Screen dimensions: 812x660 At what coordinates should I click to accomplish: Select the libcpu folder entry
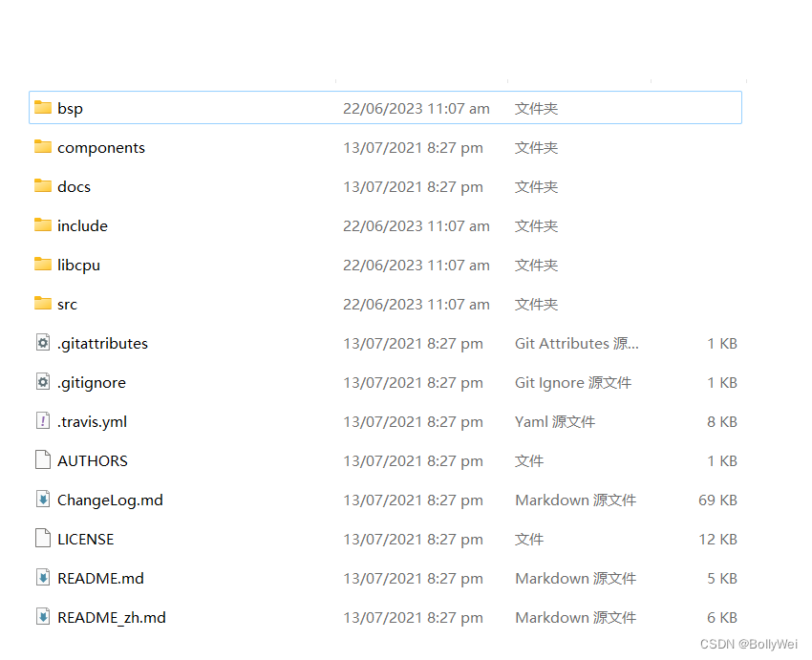(x=77, y=265)
